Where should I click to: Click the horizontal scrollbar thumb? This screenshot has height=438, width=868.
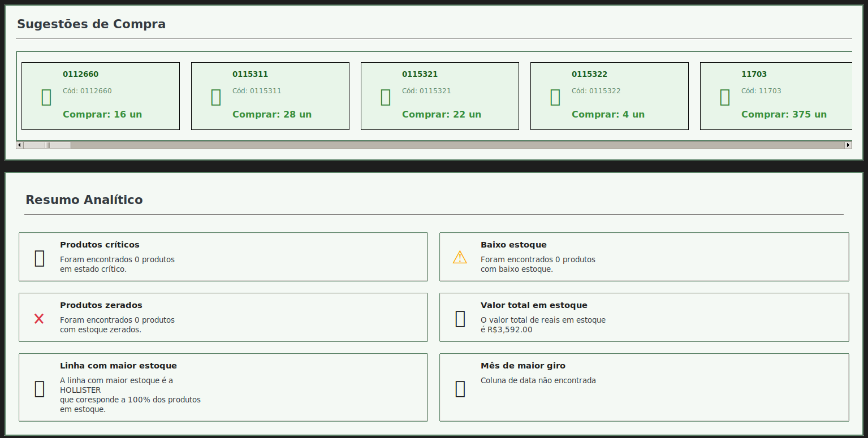click(47, 145)
